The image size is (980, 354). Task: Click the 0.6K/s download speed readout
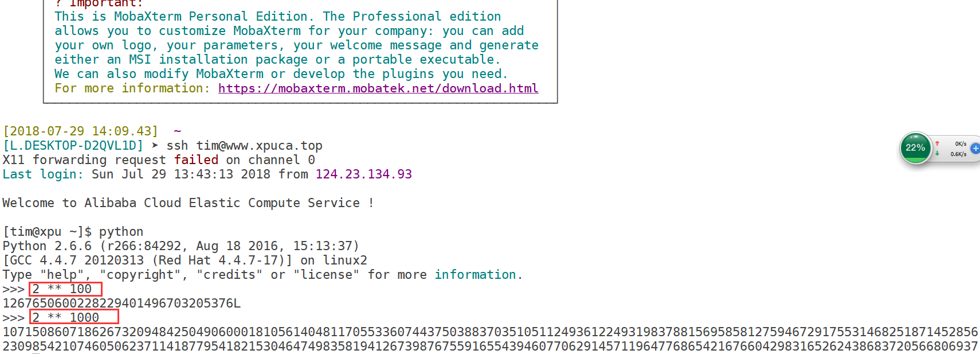(x=958, y=154)
